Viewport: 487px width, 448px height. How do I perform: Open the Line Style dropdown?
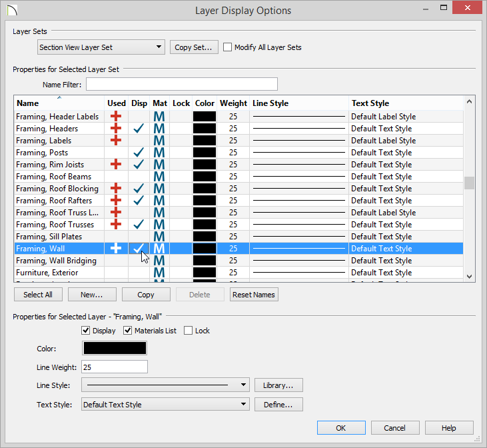pyautogui.click(x=165, y=385)
